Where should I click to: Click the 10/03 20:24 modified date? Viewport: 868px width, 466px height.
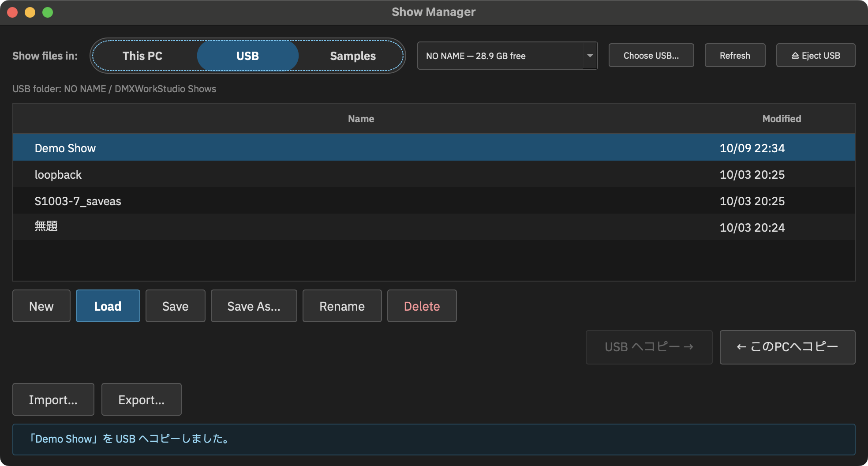coord(752,228)
